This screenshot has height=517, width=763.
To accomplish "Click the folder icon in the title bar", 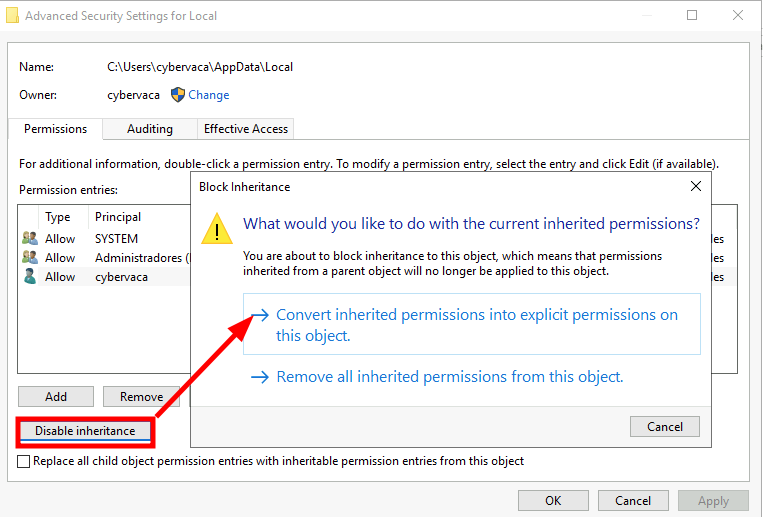I will [x=11, y=16].
